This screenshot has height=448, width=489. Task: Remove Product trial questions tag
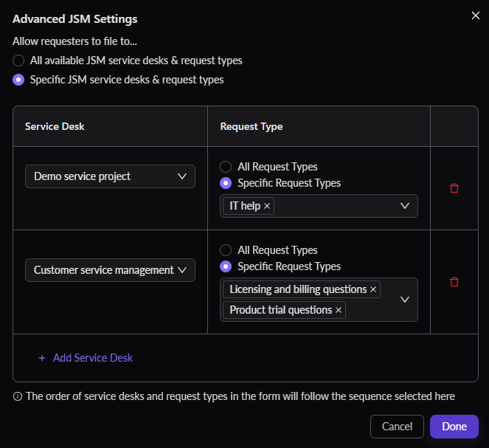(x=339, y=310)
